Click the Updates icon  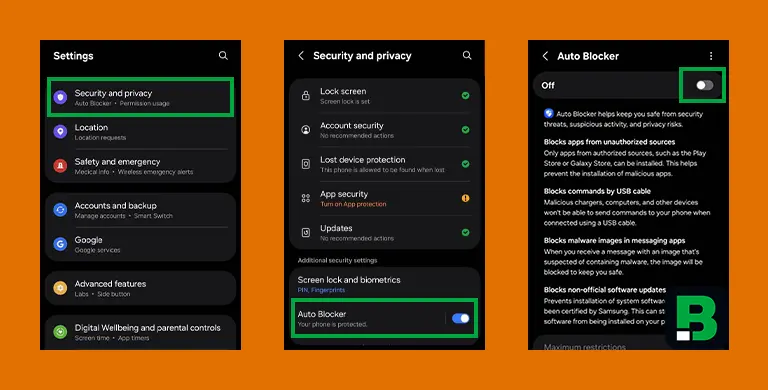306,232
